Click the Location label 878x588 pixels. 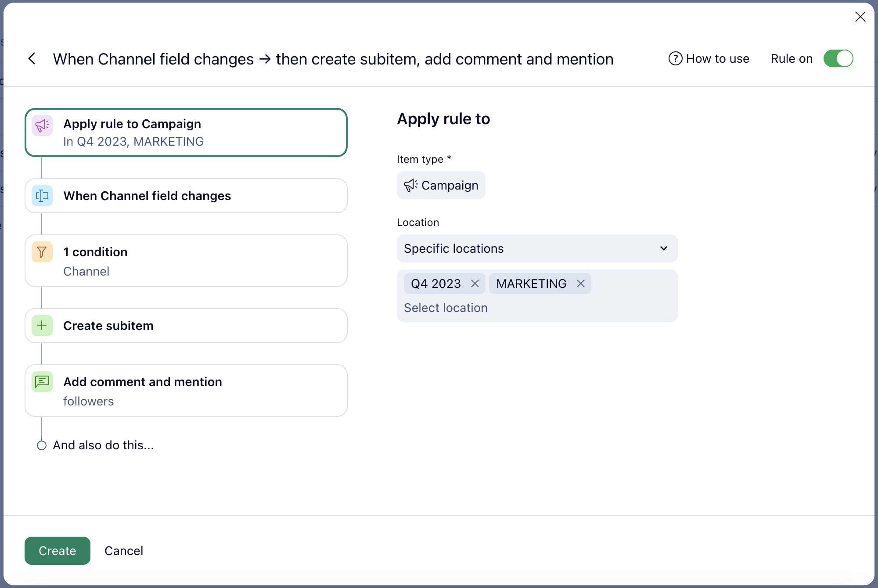point(418,222)
